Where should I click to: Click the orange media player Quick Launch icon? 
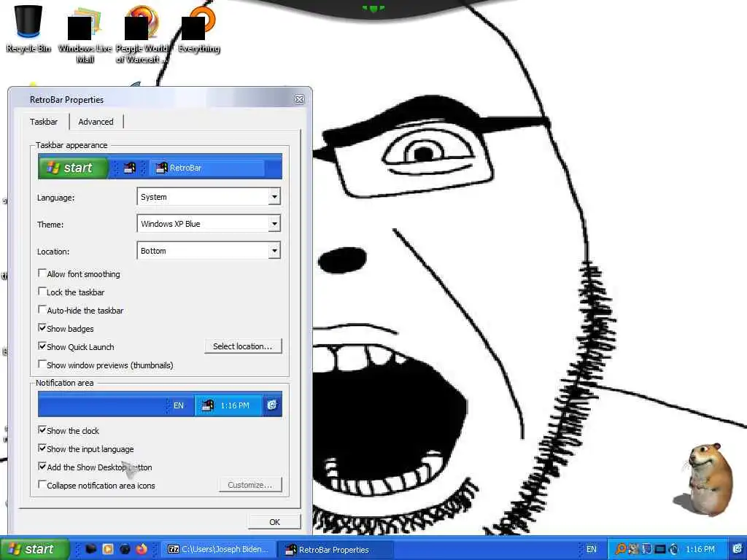click(108, 549)
